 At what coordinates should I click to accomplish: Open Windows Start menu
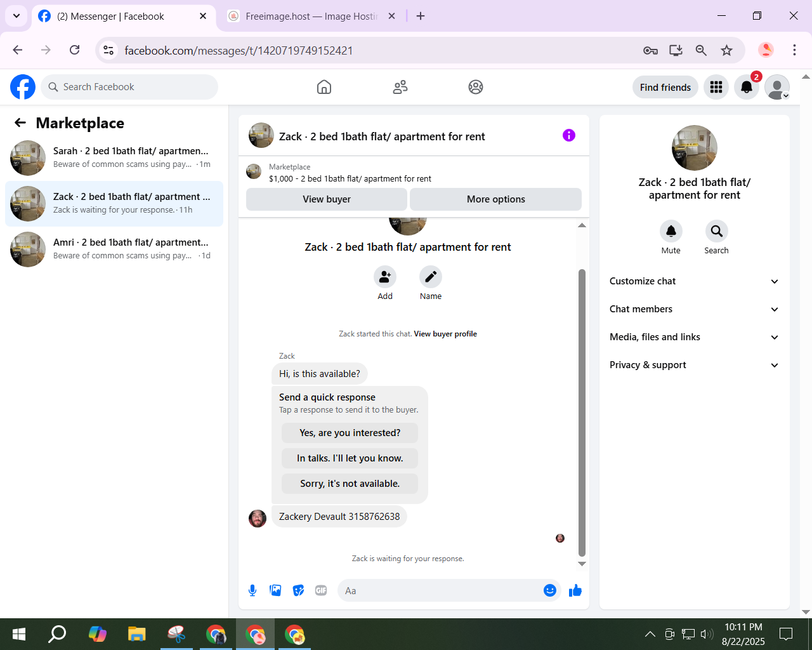(19, 633)
